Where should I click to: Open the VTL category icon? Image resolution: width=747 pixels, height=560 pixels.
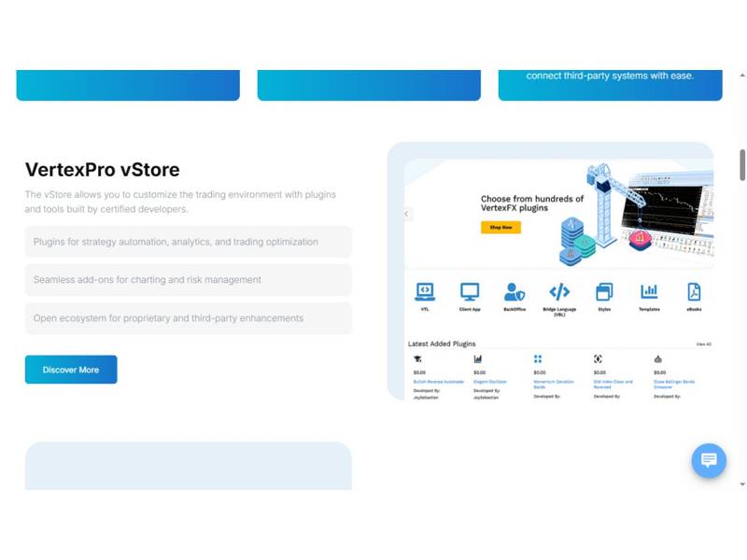tap(425, 292)
